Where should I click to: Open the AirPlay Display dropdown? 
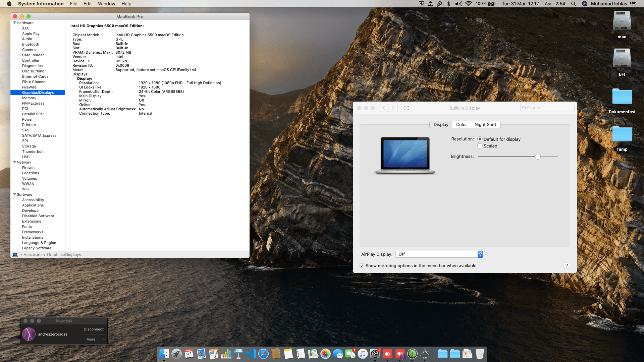439,254
